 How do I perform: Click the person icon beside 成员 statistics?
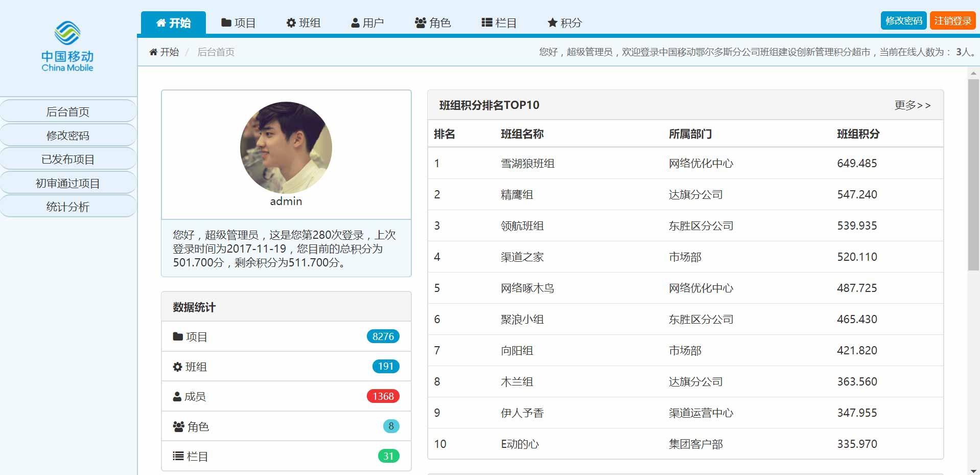coord(177,396)
